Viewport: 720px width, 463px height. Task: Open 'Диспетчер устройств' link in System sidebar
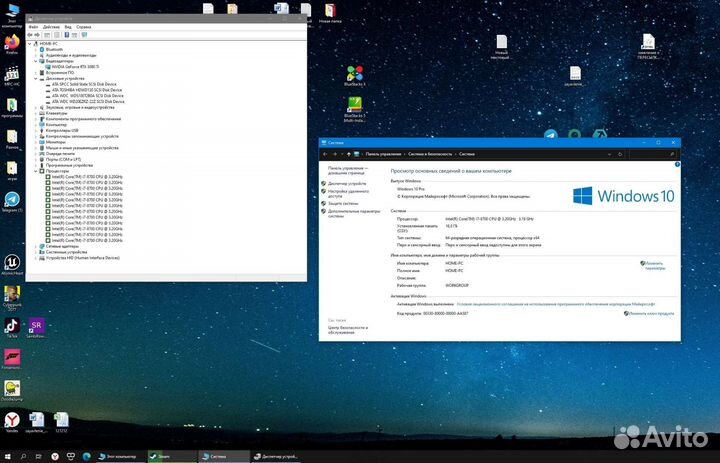pos(347,184)
